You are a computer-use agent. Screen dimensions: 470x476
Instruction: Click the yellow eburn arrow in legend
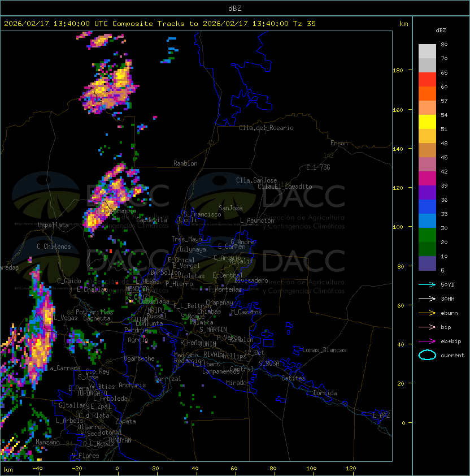coord(427,313)
